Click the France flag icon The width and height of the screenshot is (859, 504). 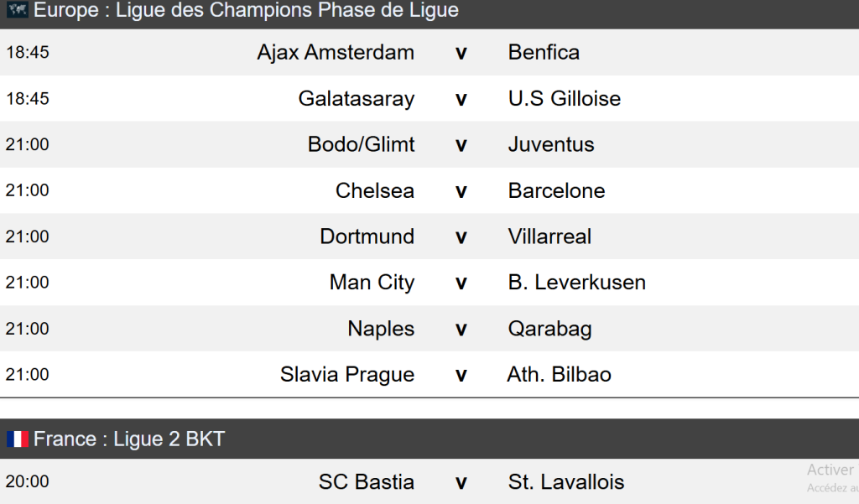(17, 439)
